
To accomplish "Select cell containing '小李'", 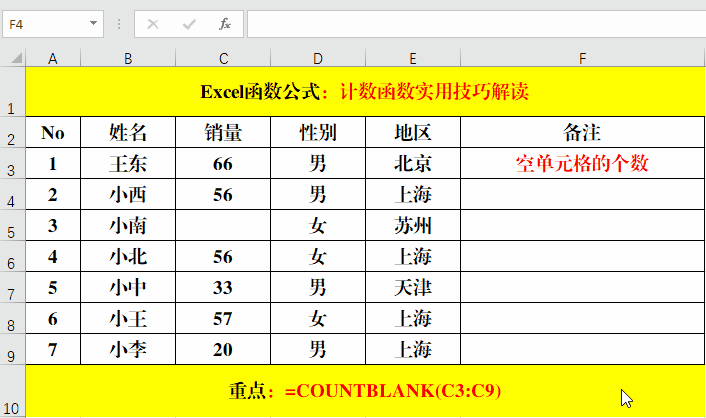I will pos(128,350).
